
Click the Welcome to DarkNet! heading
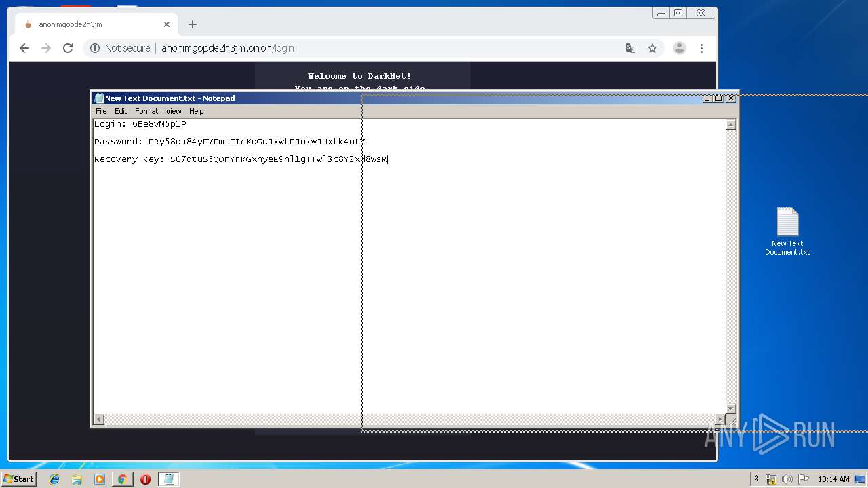click(x=359, y=76)
